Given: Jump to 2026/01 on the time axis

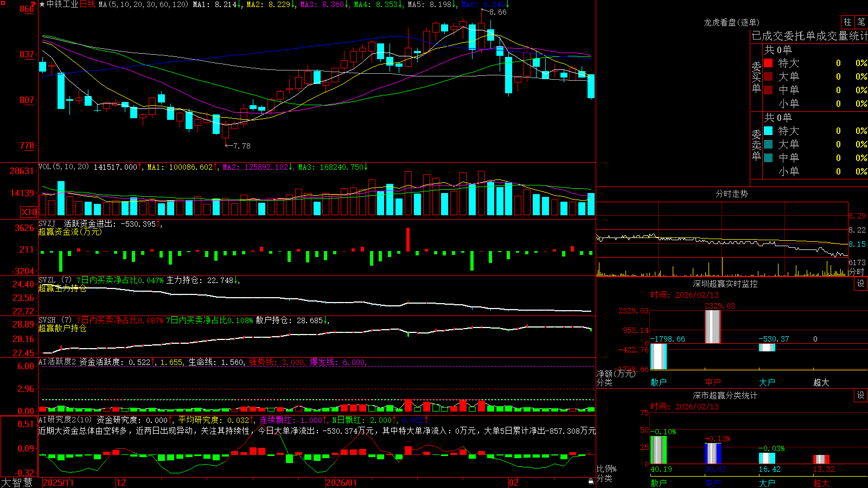Looking at the screenshot, I should (x=342, y=483).
